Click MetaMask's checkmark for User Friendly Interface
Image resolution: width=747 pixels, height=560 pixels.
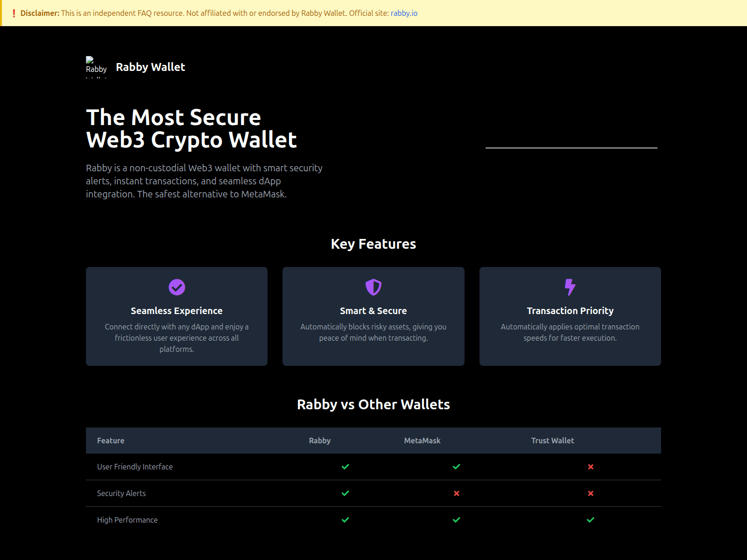[456, 466]
